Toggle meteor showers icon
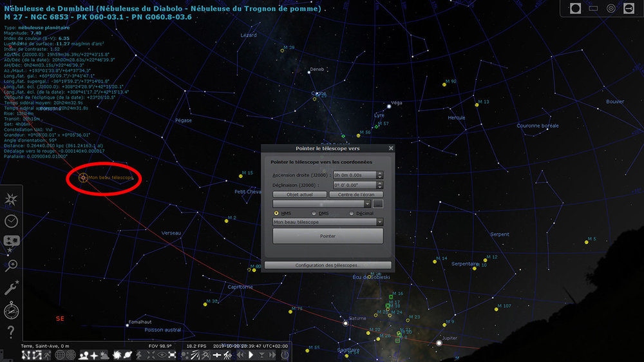The width and height of the screenshot is (644, 362). tap(194, 355)
